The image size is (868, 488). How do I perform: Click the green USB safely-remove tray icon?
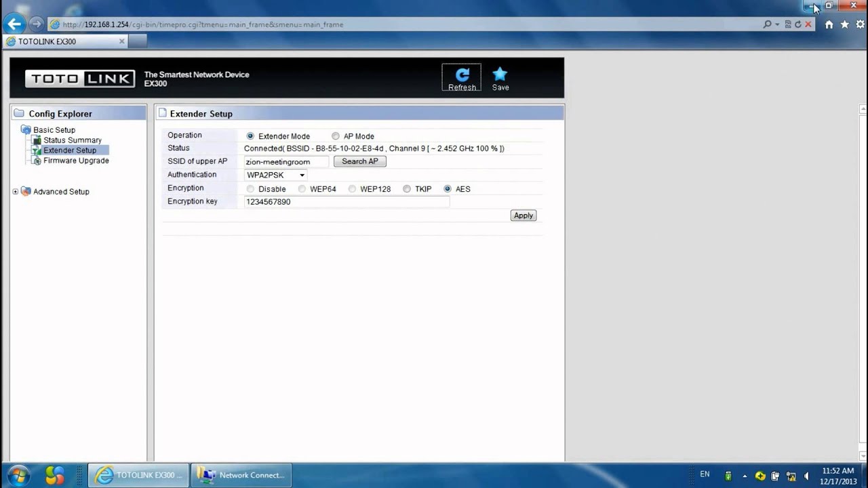[x=728, y=476]
